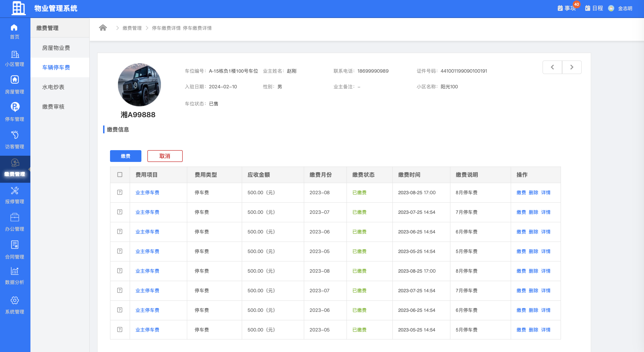Open 业主停车费 link in first row
Image resolution: width=644 pixels, height=352 pixels.
point(147,193)
